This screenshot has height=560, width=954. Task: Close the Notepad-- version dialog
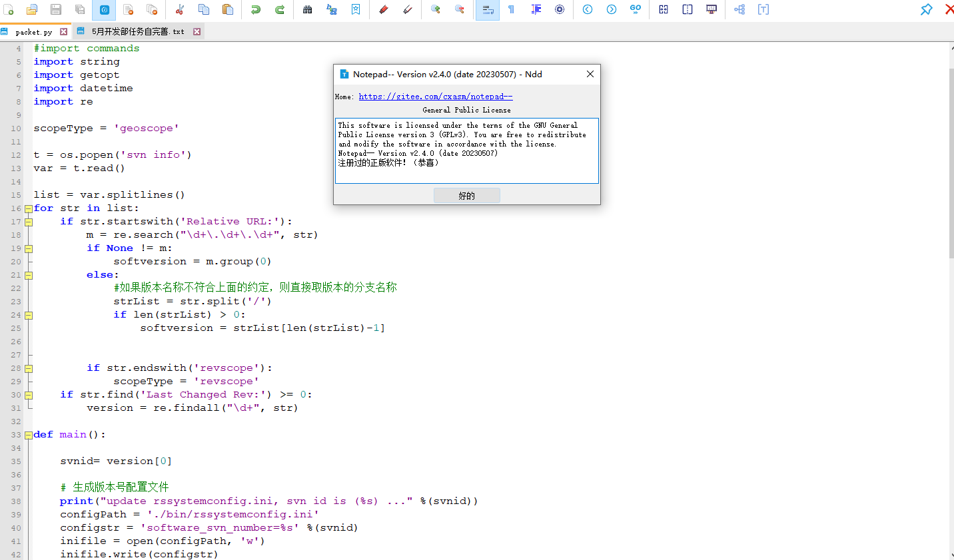[x=590, y=74]
